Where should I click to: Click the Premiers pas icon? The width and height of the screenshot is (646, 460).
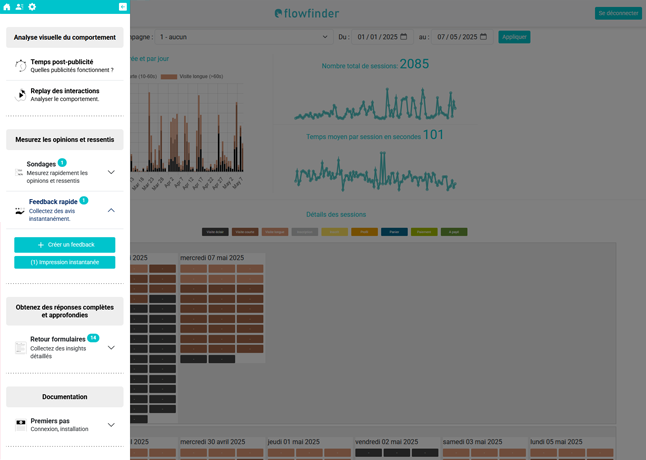point(21,425)
